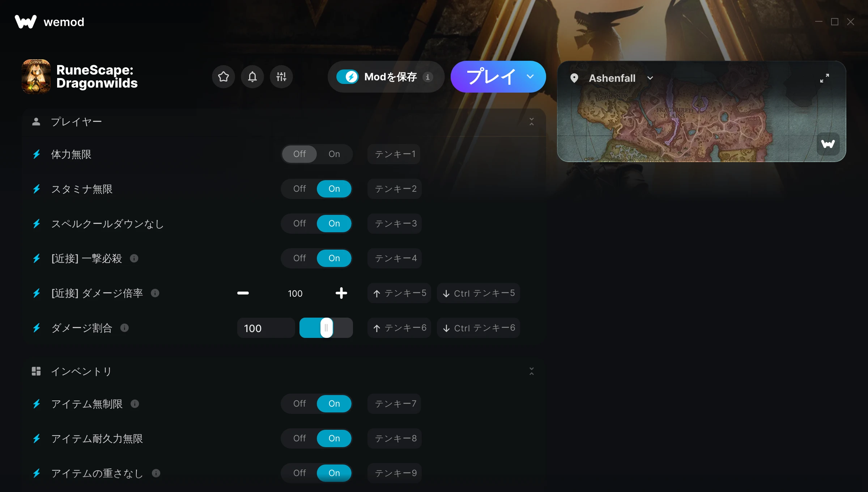Toggle the Modを保存 switch

coord(348,77)
